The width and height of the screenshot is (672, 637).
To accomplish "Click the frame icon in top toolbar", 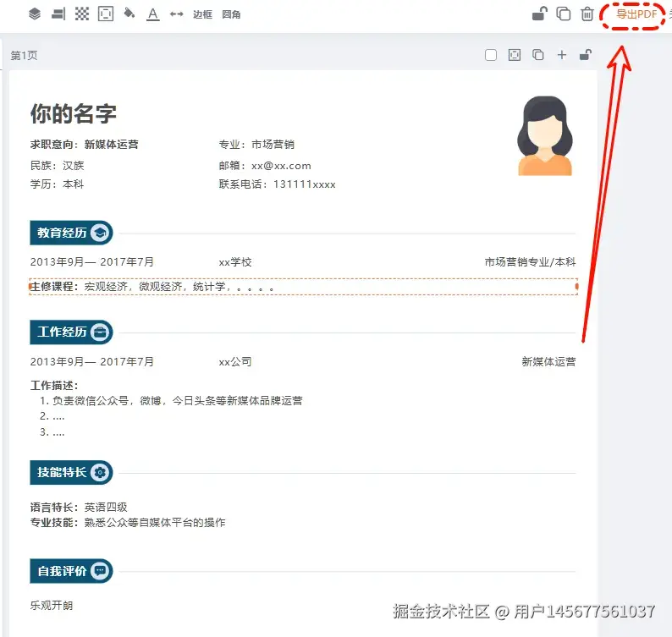I will 106,14.
